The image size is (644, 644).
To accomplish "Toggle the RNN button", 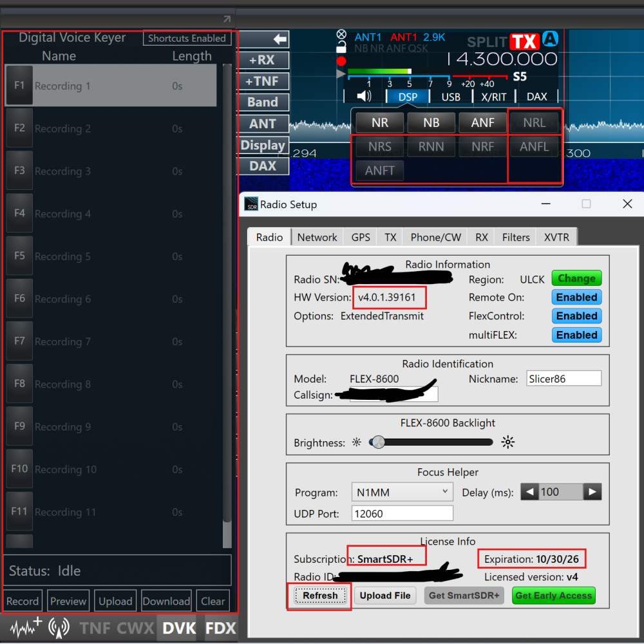I will [x=431, y=147].
